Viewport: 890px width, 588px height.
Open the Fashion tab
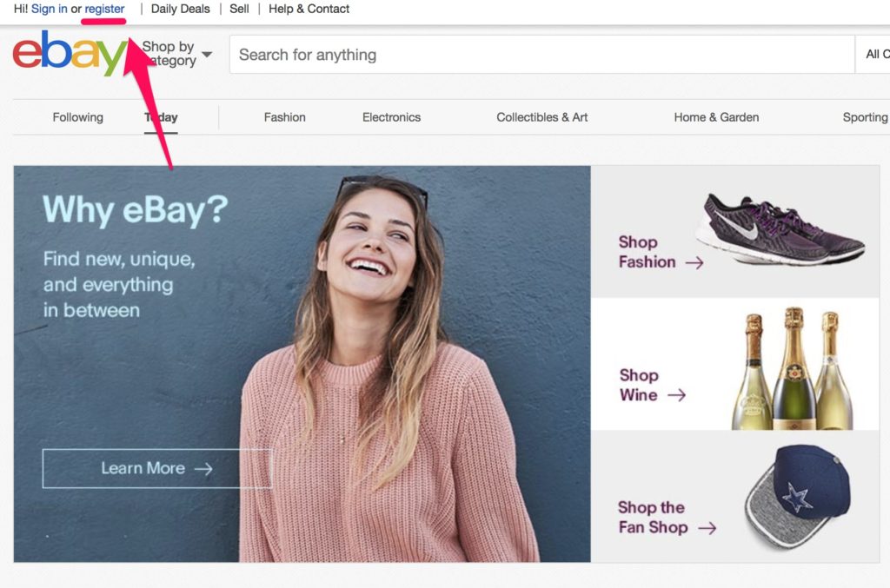coord(284,117)
